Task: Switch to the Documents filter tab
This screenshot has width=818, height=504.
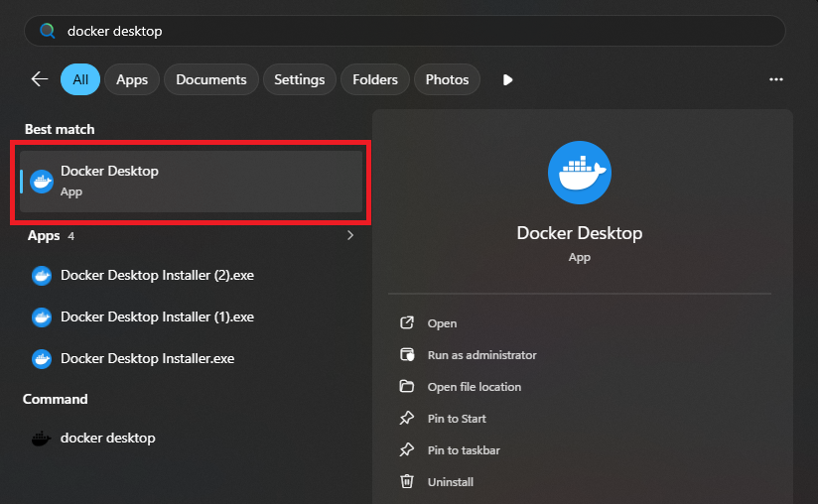Action: point(211,79)
